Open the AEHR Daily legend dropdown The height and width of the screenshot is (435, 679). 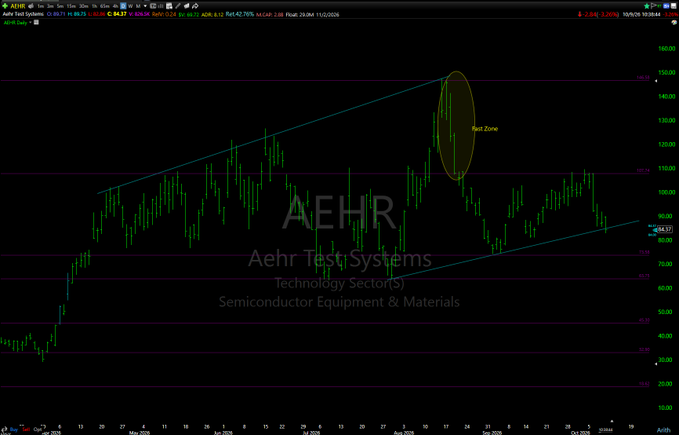30,23
